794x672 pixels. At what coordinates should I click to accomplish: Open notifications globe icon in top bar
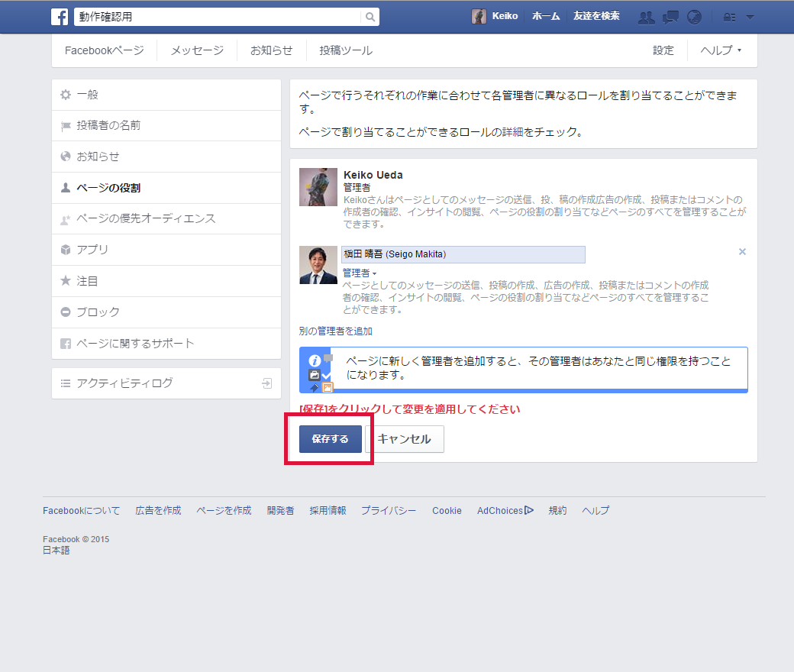point(694,18)
